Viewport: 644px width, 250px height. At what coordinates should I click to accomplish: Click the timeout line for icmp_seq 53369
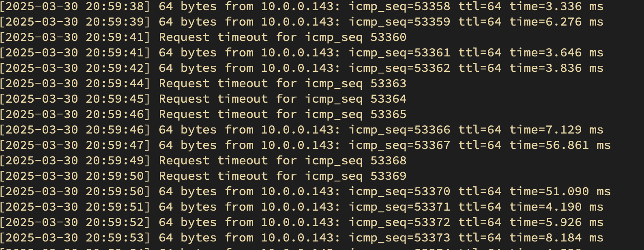203,176
